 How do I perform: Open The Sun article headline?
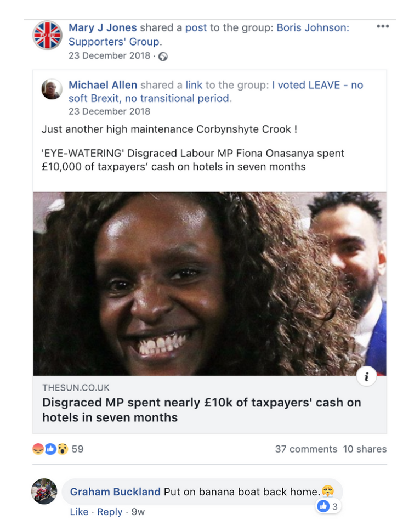click(x=202, y=410)
